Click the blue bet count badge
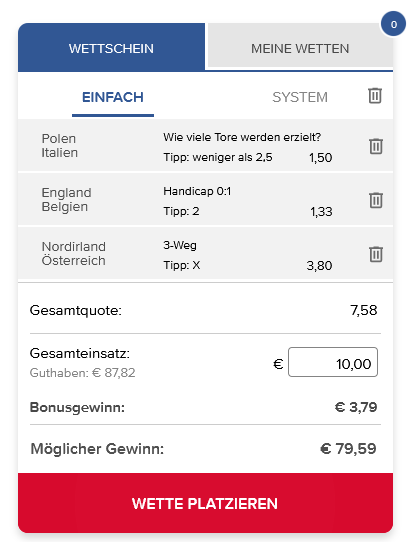 point(393,24)
